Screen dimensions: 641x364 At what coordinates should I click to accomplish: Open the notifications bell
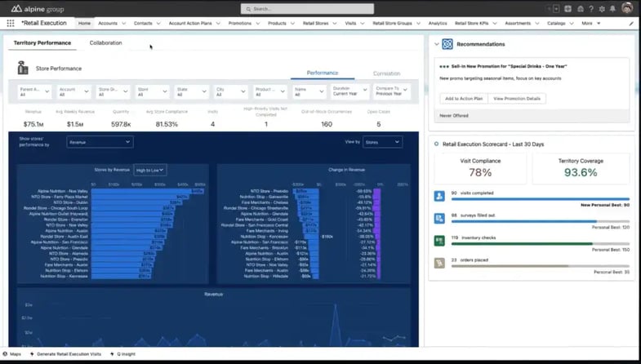click(x=612, y=9)
